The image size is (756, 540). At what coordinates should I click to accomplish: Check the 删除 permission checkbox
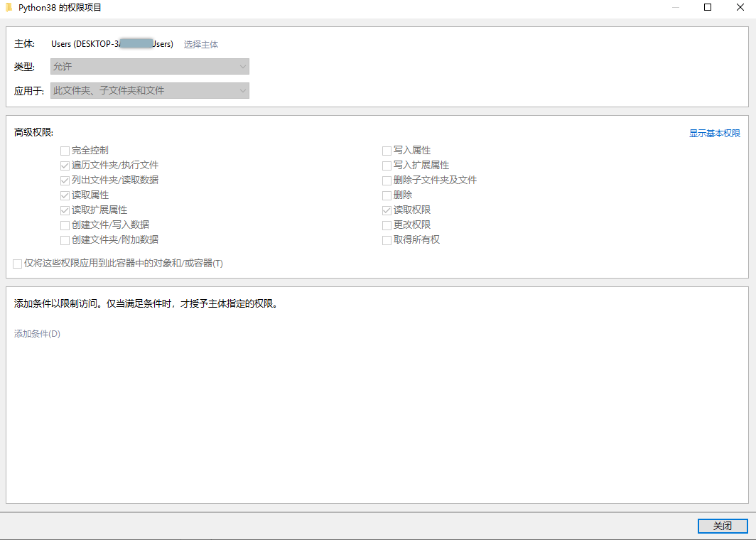click(387, 196)
